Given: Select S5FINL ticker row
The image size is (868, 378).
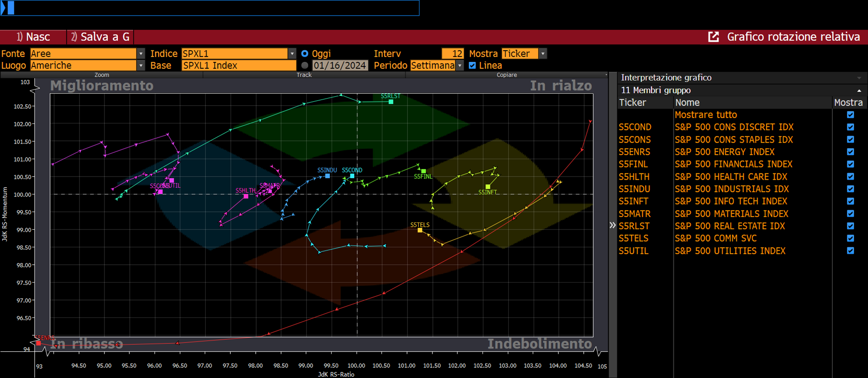Looking at the screenshot, I should (x=633, y=164).
